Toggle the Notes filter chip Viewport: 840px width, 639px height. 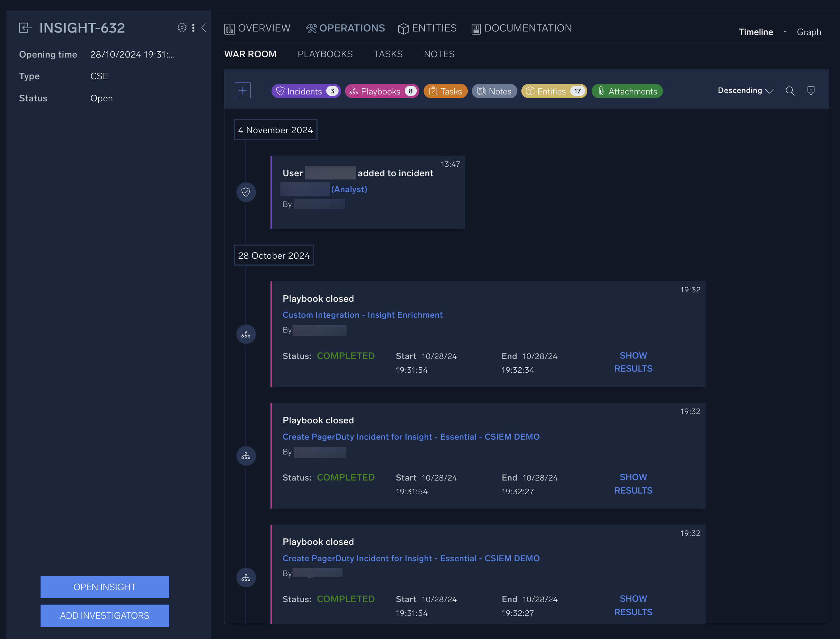click(x=494, y=91)
